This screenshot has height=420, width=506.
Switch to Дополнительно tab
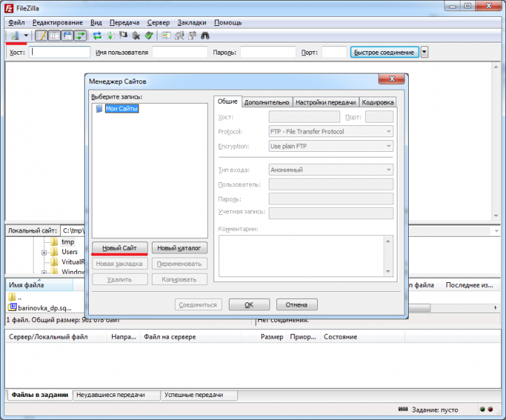(x=267, y=102)
